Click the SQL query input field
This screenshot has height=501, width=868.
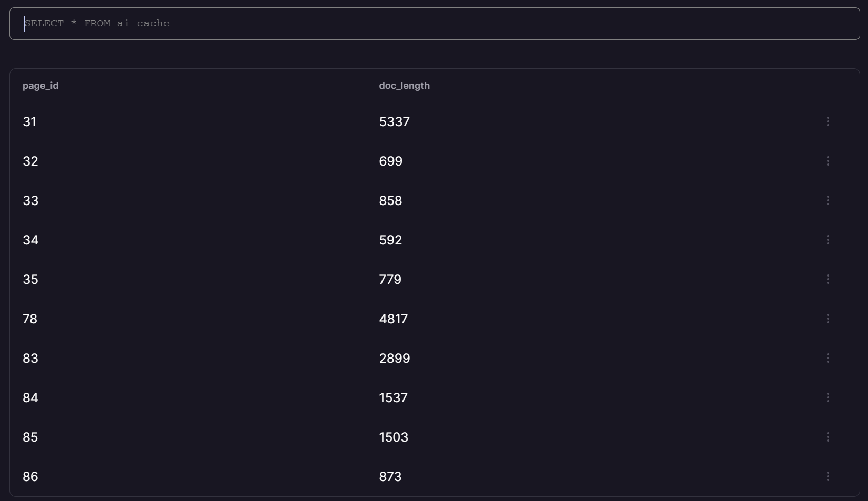coord(434,24)
